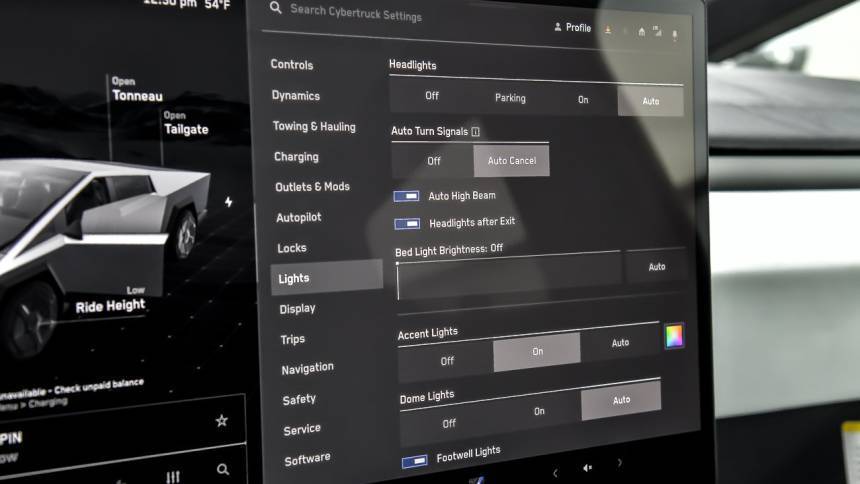Tap the microphone status icon

pyautogui.click(x=675, y=35)
